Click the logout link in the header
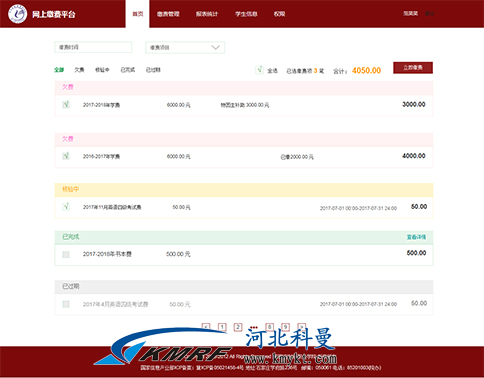This screenshot has width=484, height=378. [430, 13]
